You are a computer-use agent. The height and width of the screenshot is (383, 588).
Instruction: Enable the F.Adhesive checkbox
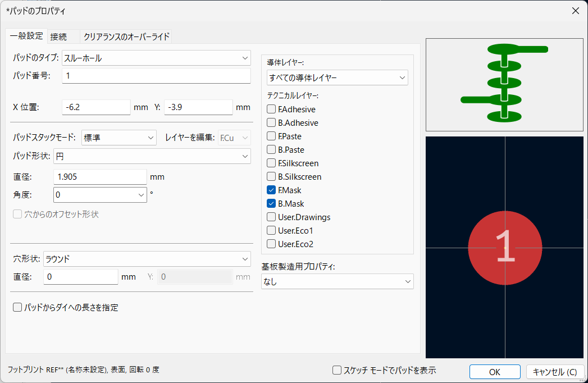(271, 109)
